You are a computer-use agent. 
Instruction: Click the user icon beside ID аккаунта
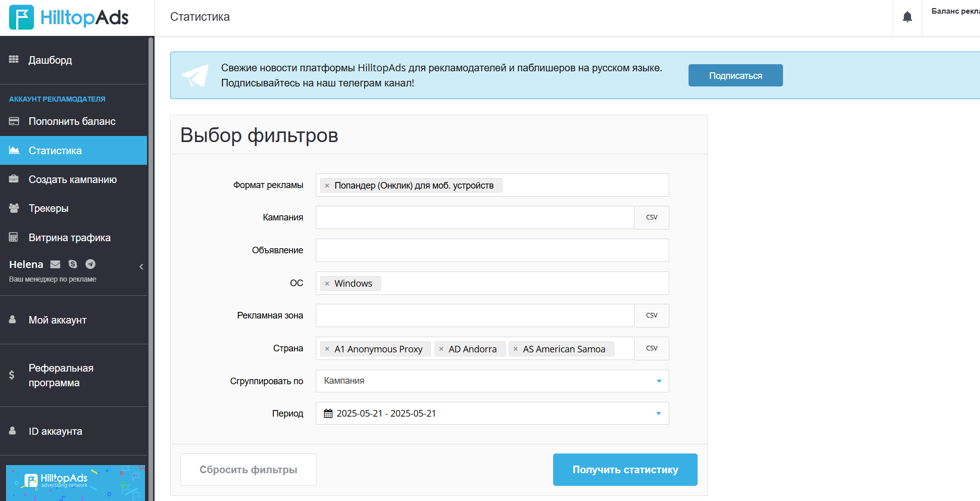(13, 431)
